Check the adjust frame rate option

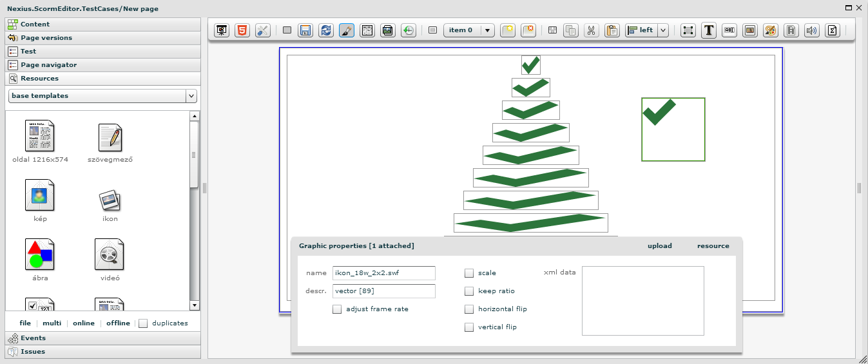pos(337,309)
